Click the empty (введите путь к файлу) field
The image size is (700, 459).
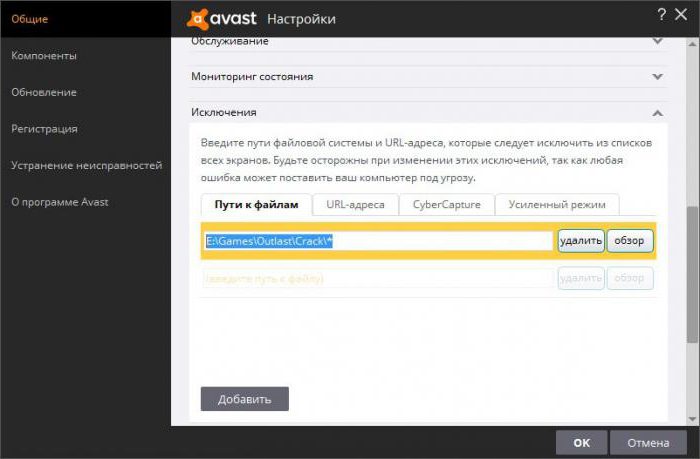tap(379, 279)
